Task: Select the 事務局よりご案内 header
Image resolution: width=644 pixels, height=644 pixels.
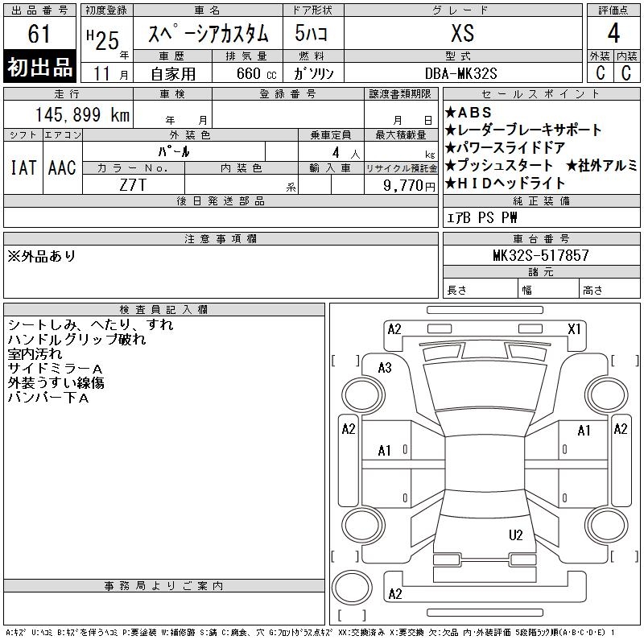Action: (x=164, y=586)
